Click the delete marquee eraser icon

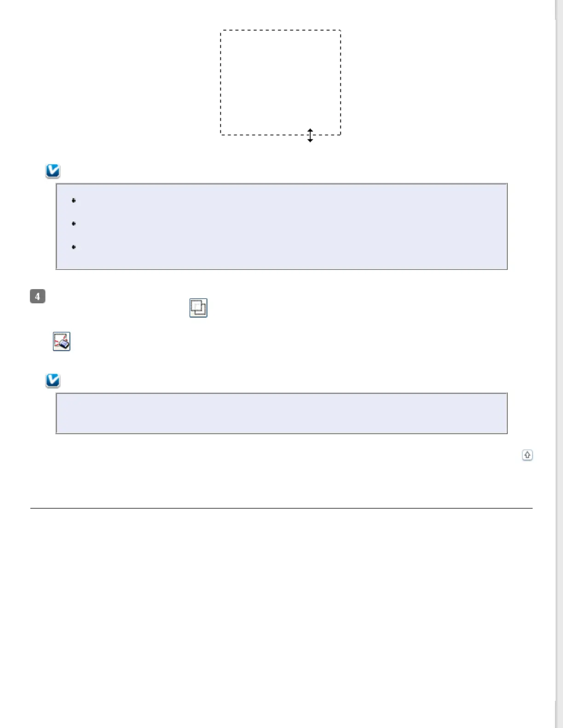point(62,341)
